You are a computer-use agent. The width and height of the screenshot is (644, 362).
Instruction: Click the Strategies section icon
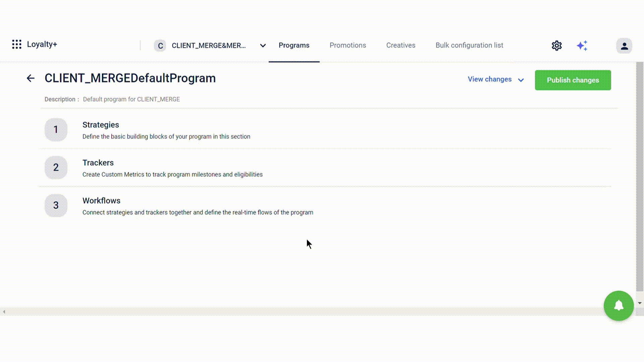[x=56, y=129]
